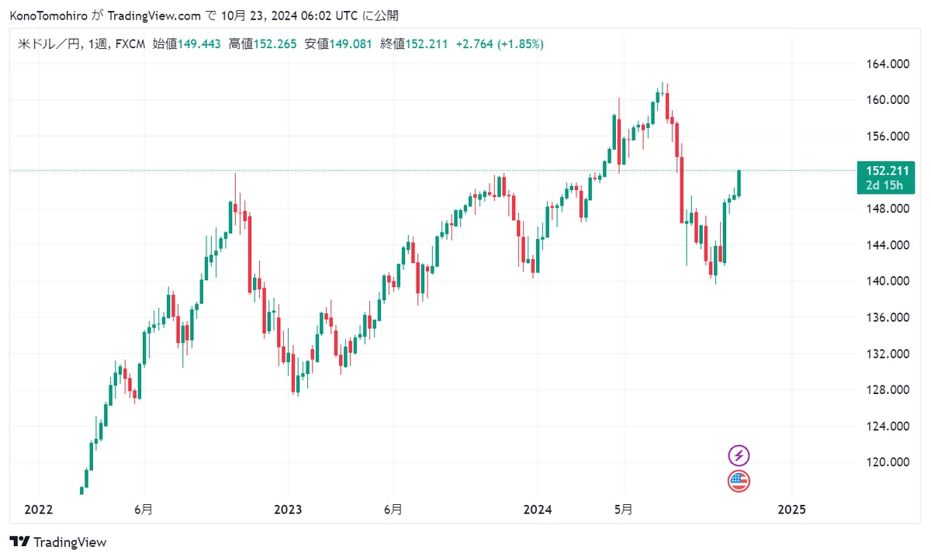This screenshot has height=560, width=931.
Task: Click the 終値 152.211 close value
Action: click(x=414, y=44)
